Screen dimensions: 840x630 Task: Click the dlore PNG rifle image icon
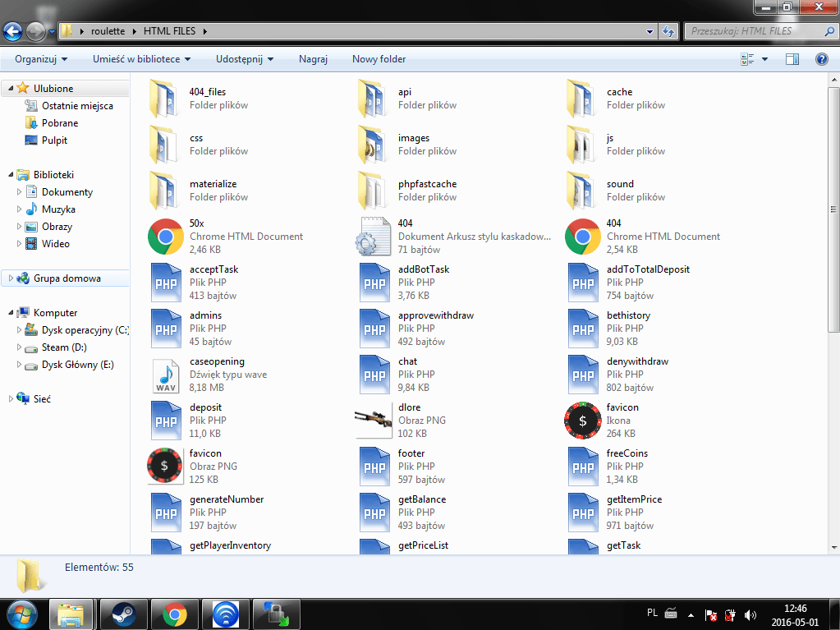[x=374, y=421]
